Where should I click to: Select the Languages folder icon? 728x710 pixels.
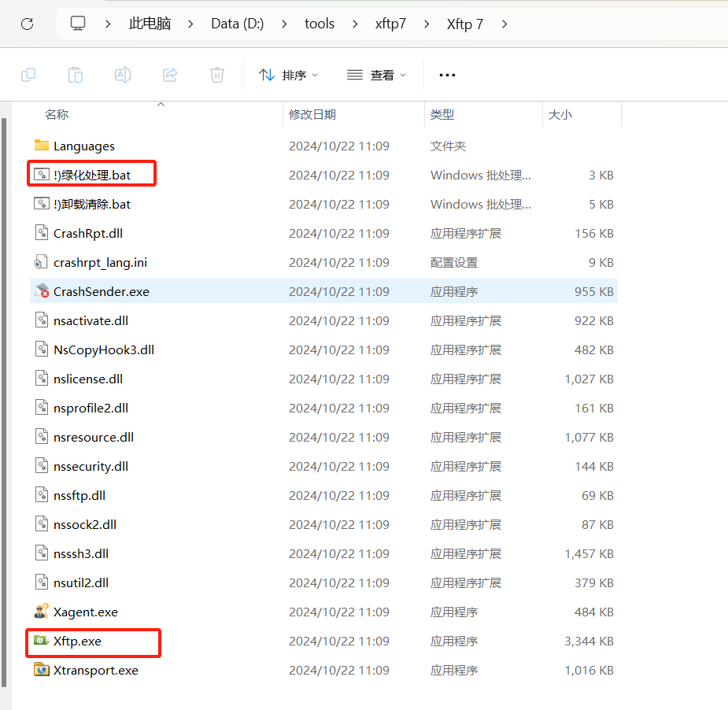point(42,146)
